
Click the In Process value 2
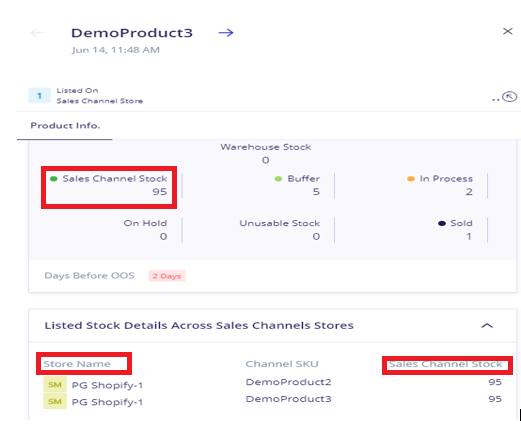469,192
